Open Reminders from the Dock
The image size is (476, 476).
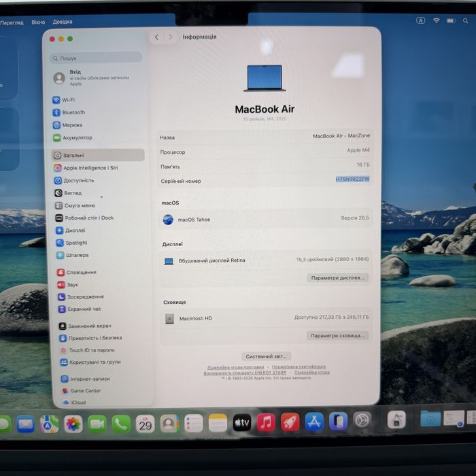[x=194, y=423]
